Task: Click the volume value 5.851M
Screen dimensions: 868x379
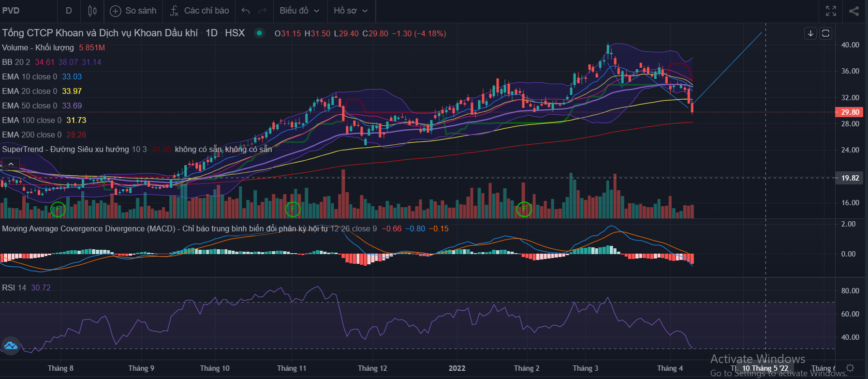Action: point(92,47)
